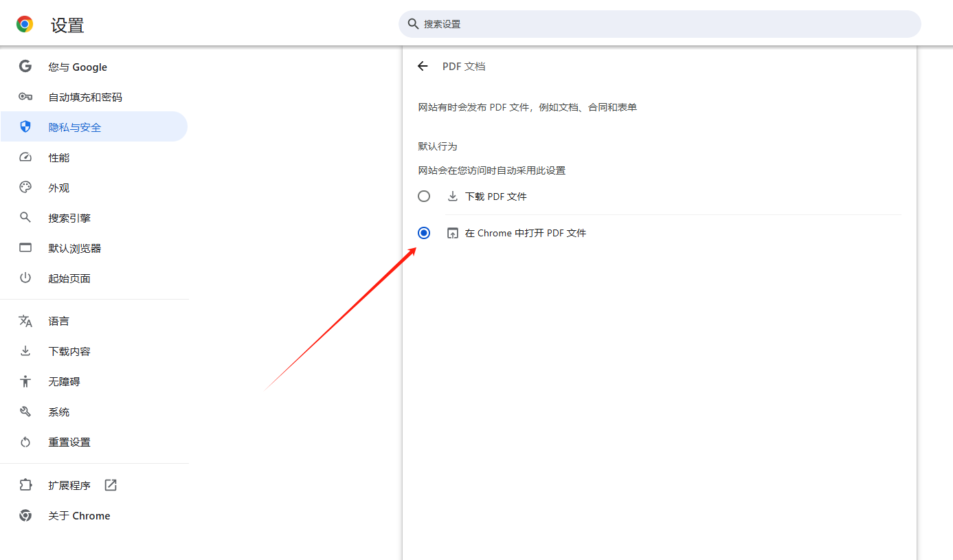
Task: Click the 在 Chrome 中打开 PDF 文件 label
Action: pos(526,233)
